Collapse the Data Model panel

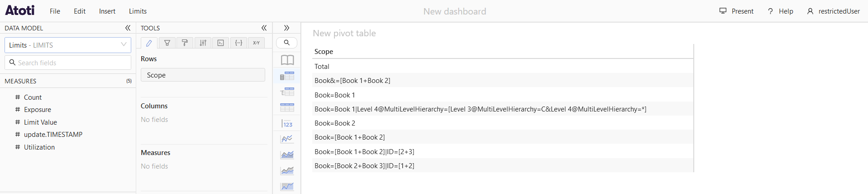click(128, 28)
